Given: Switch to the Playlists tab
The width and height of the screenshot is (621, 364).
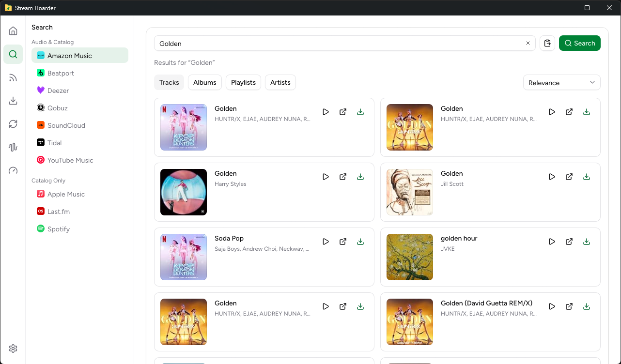Looking at the screenshot, I should click(244, 82).
